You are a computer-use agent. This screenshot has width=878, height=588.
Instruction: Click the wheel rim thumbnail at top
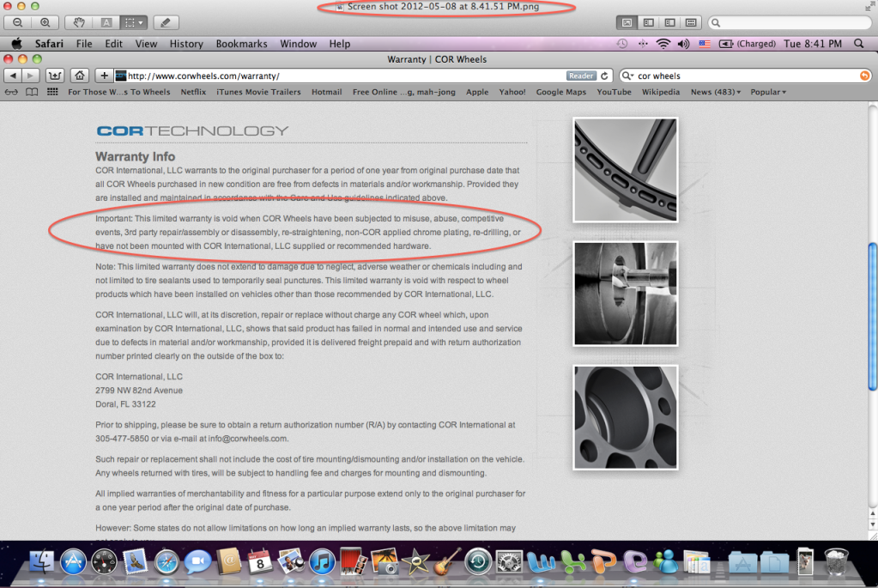626,170
